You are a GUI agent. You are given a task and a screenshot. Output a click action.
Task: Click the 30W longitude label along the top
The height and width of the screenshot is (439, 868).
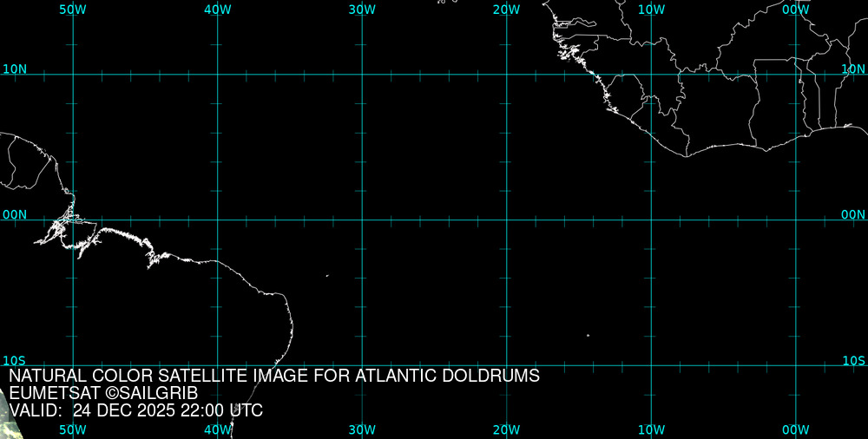[362, 9]
